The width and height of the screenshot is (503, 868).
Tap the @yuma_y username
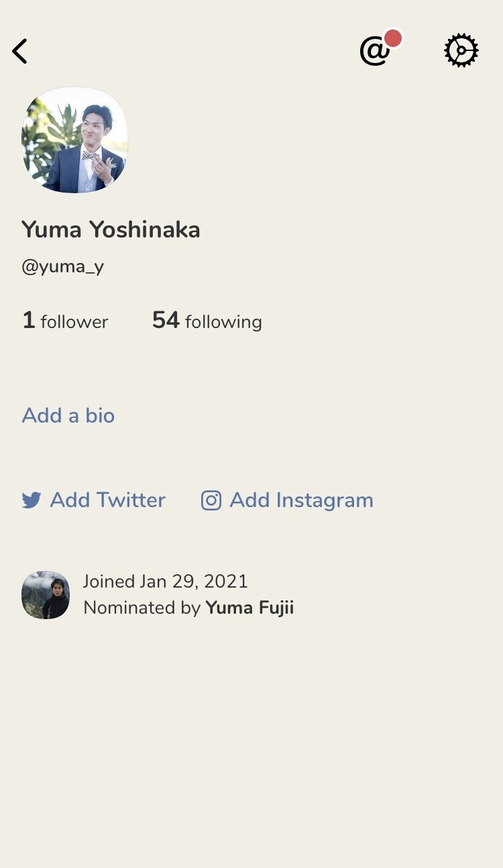tap(63, 267)
